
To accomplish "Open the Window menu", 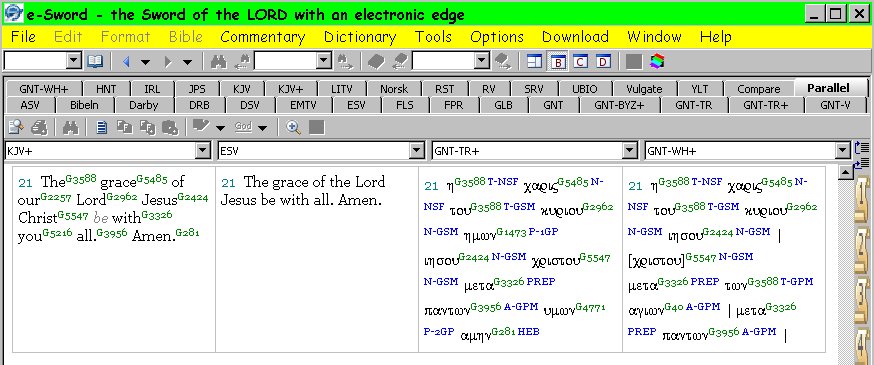I will coord(654,37).
